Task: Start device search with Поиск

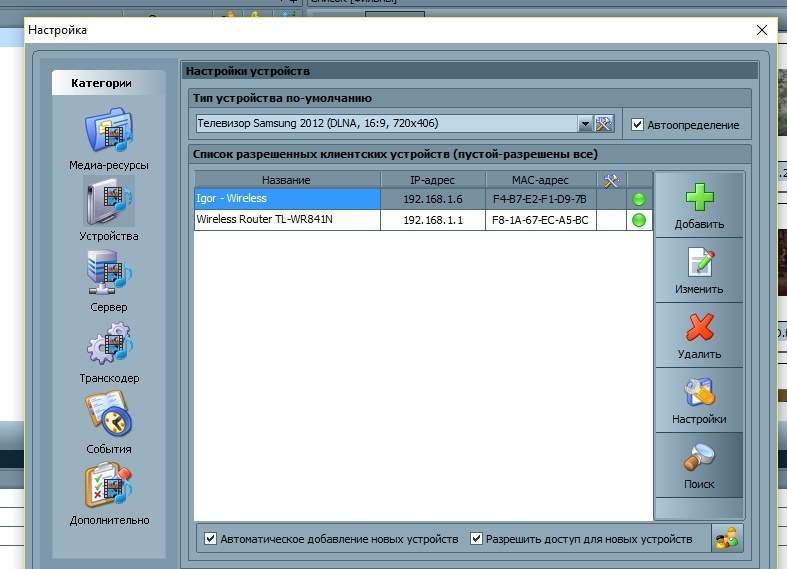Action: tap(699, 465)
